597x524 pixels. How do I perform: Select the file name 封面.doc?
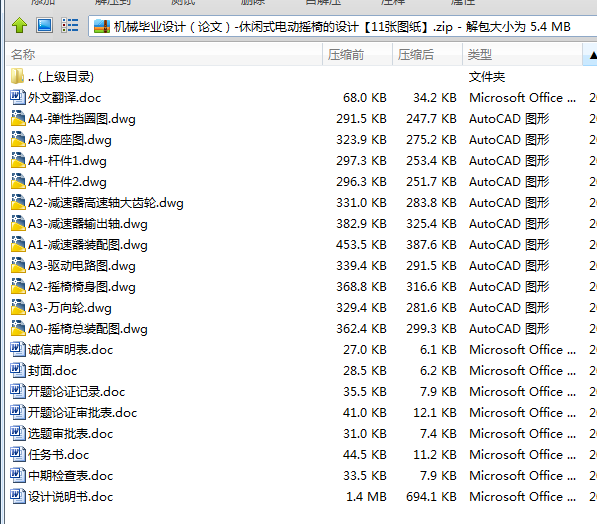53,371
